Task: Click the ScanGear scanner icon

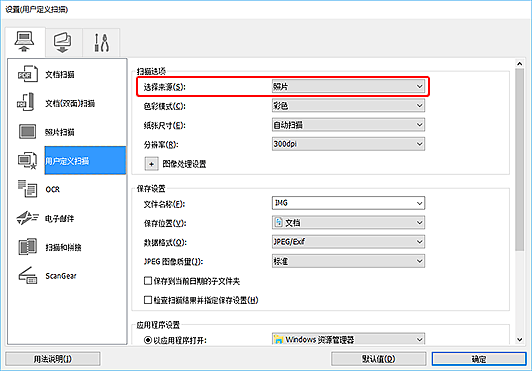Action: pyautogui.click(x=27, y=275)
